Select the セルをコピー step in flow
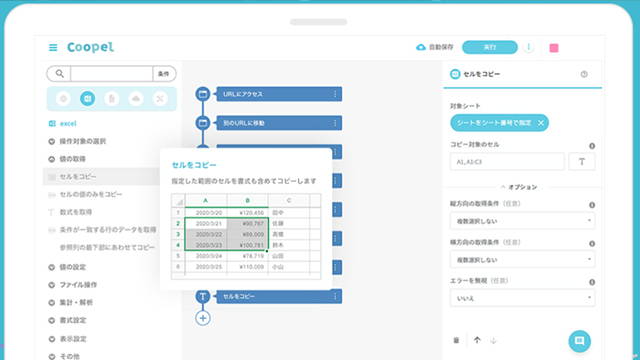 (279, 296)
